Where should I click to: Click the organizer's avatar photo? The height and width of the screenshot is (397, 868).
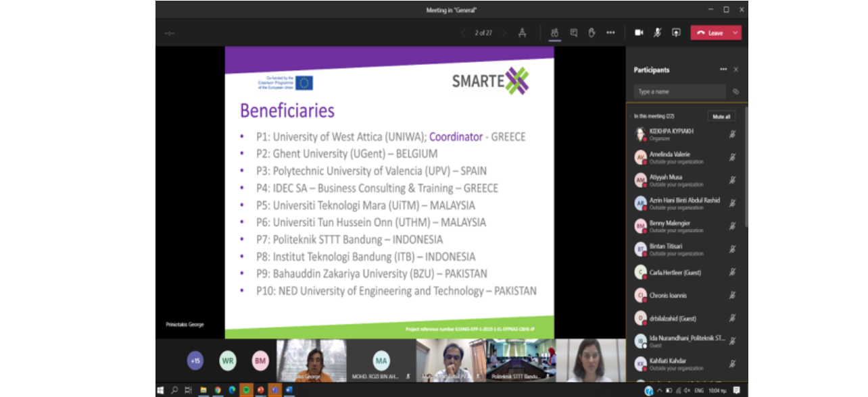click(x=640, y=134)
